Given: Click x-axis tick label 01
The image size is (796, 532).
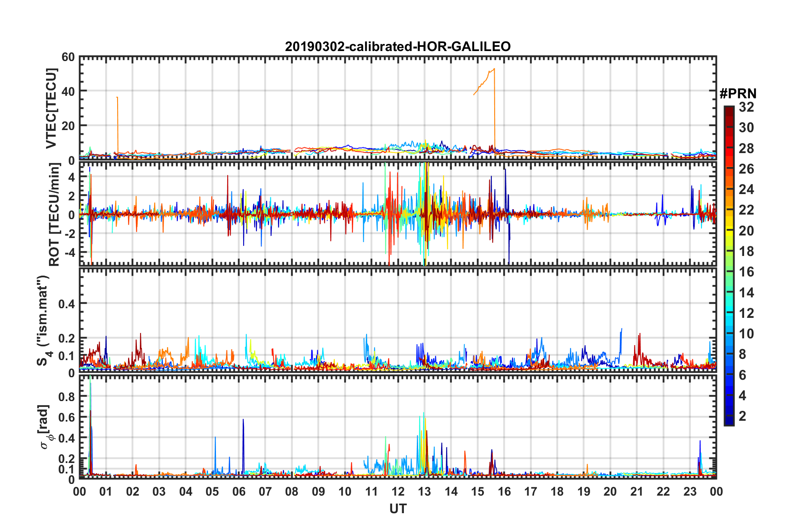Looking at the screenshot, I should [x=106, y=491].
